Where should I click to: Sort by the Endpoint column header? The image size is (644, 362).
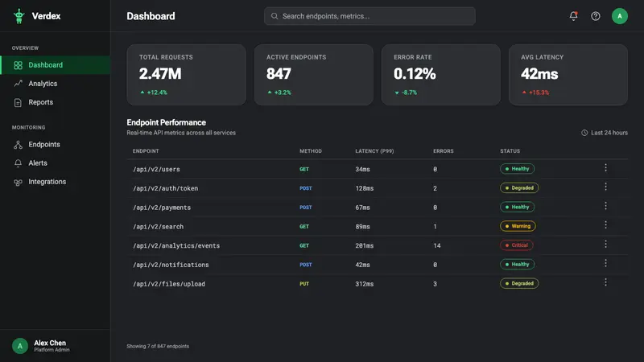pyautogui.click(x=146, y=151)
